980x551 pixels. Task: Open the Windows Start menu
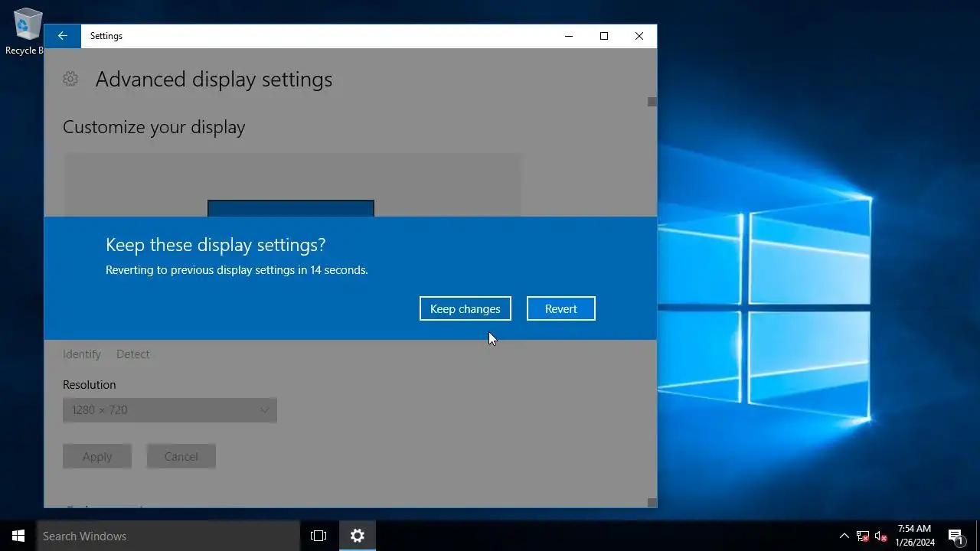click(x=18, y=536)
